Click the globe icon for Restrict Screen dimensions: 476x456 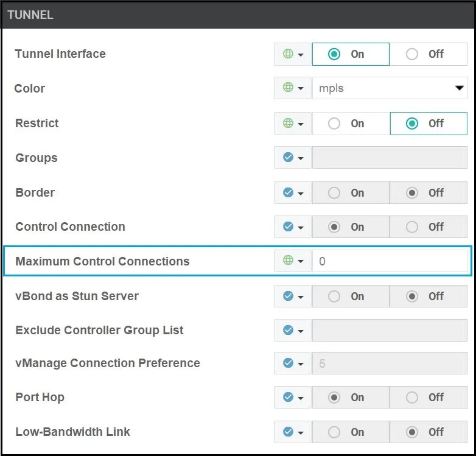click(x=288, y=123)
